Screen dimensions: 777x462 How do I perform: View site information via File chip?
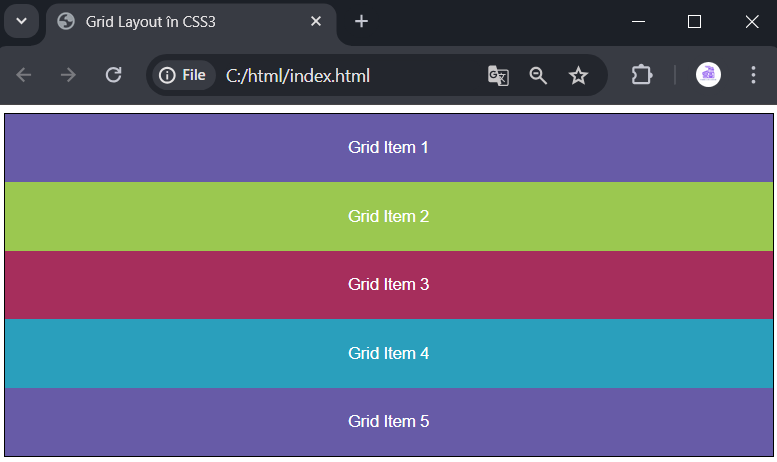click(x=183, y=75)
